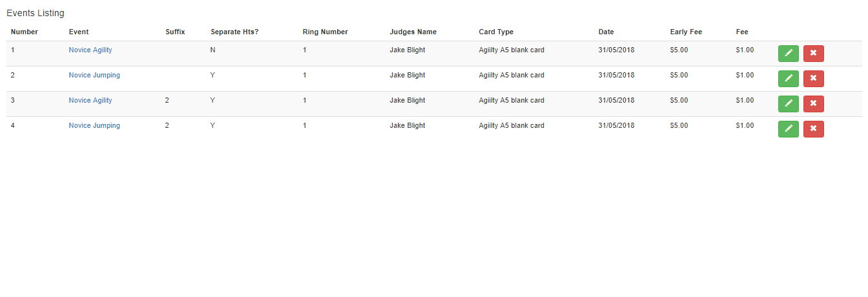
Task: Delete event number 1 using the red X
Action: click(x=814, y=54)
